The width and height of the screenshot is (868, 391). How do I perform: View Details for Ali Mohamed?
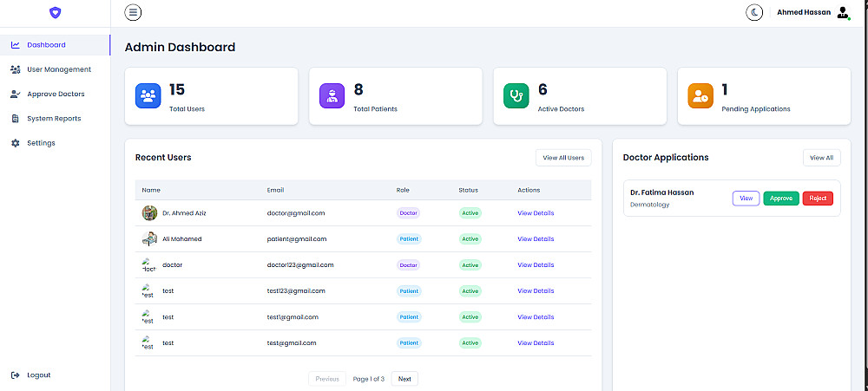(536, 239)
